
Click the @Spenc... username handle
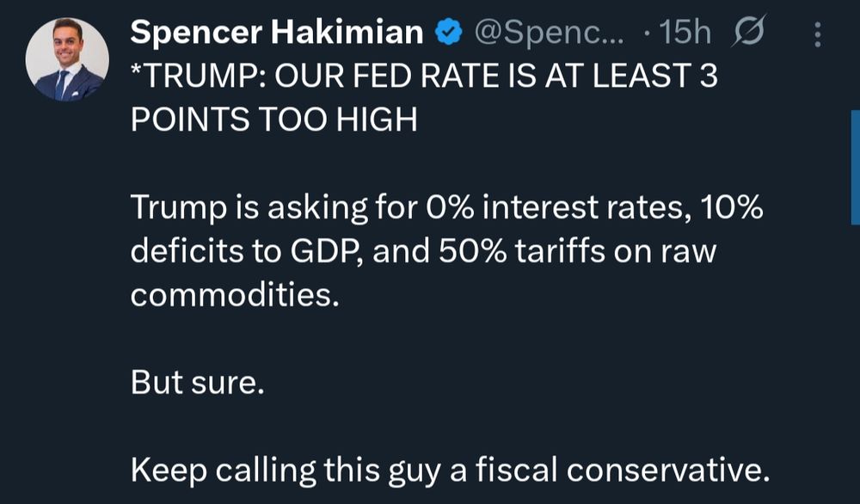coord(549,34)
